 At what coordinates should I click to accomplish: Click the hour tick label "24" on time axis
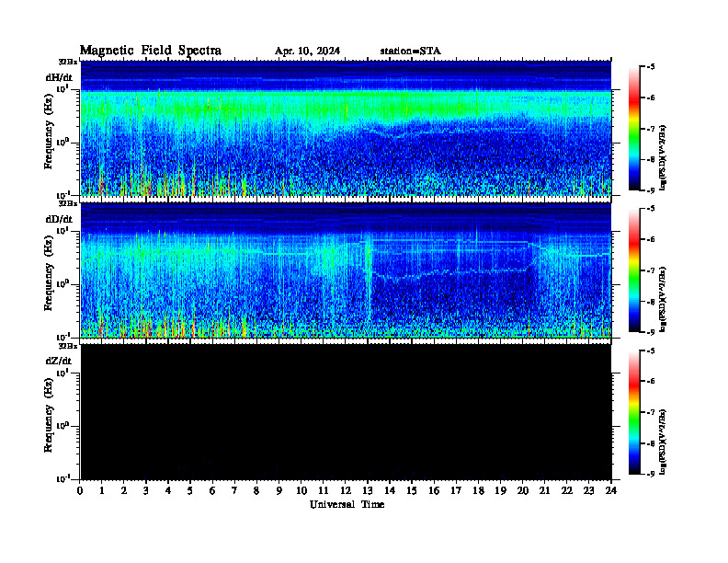click(611, 491)
